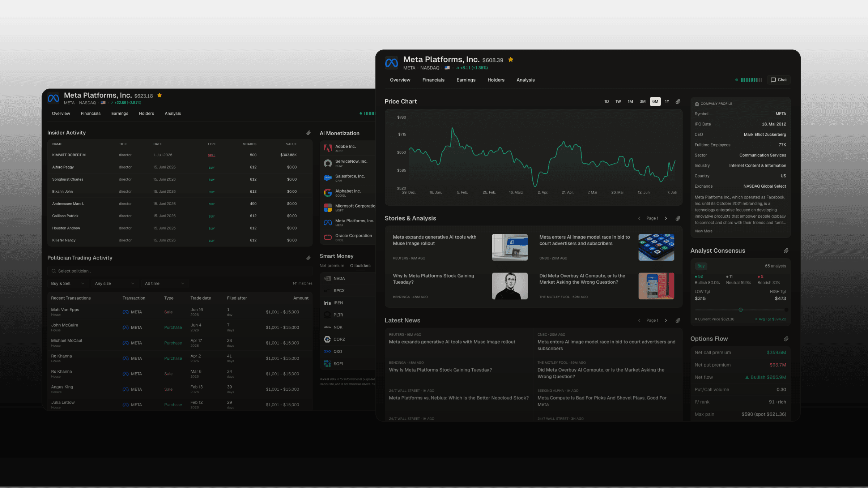Open story about Muse Image rollout
This screenshot has width=868, height=488.
(460, 247)
